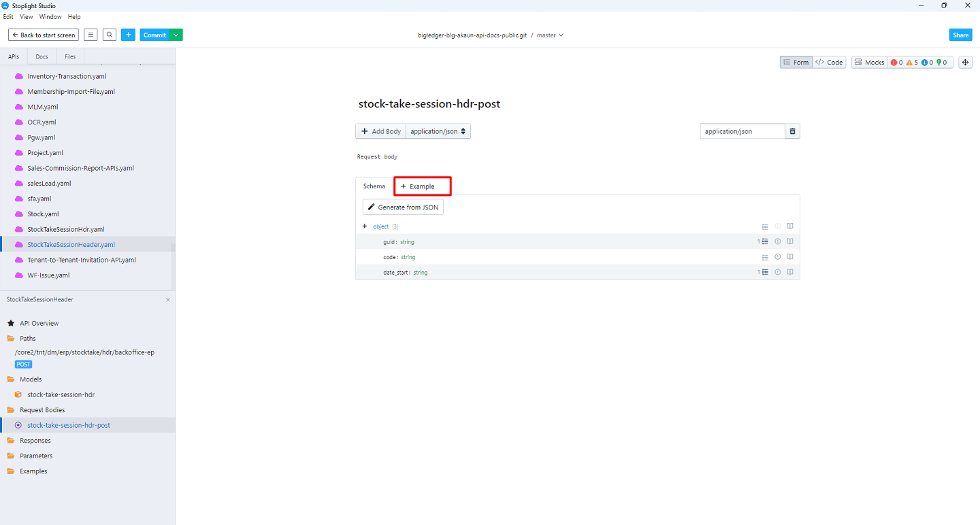
Task: Expand the Responses folder
Action: [35, 441]
